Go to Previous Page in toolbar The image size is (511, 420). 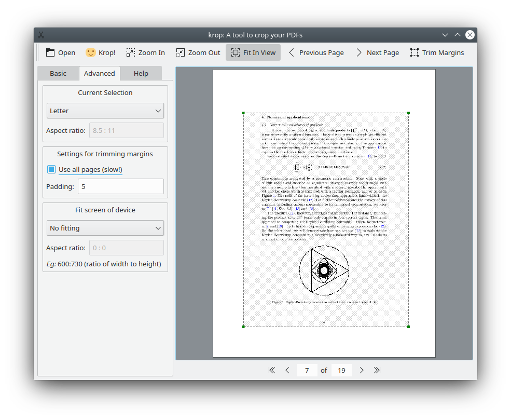coord(316,52)
